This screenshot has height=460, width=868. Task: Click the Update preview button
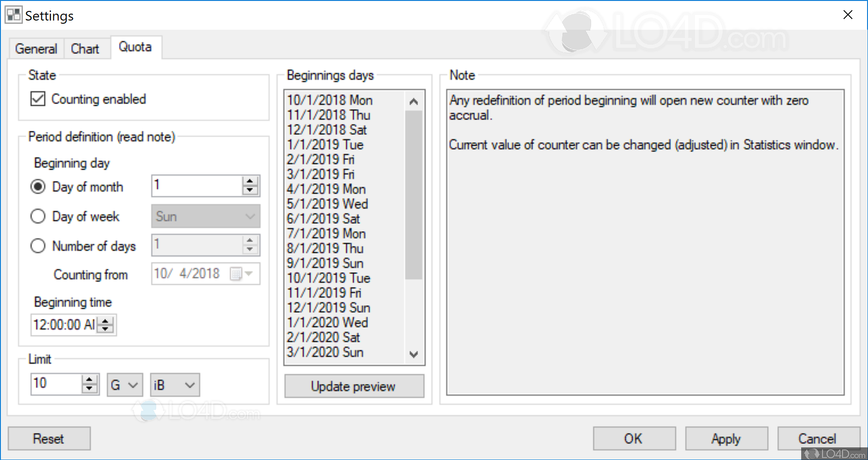point(354,386)
